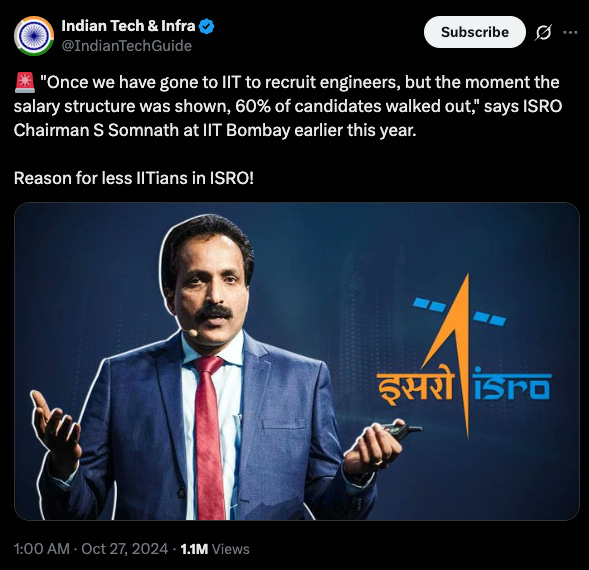The image size is (589, 570).
Task: View the 1.1M view count analytics
Action: click(194, 549)
